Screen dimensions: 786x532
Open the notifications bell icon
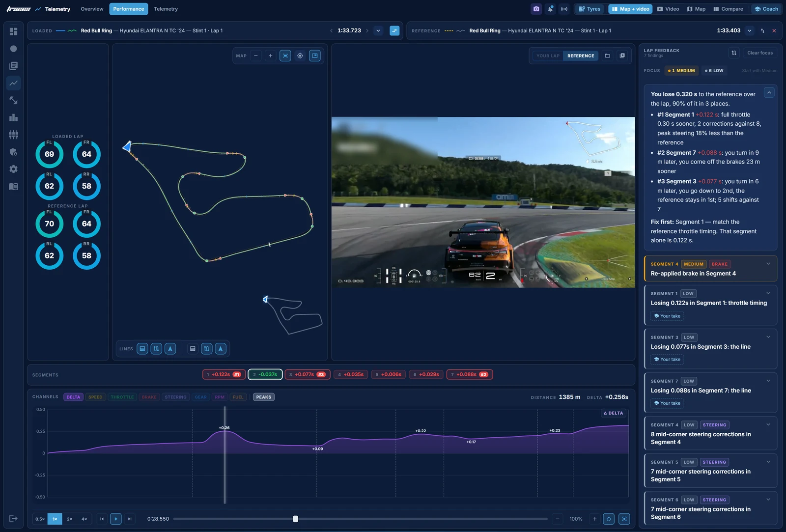coord(550,9)
